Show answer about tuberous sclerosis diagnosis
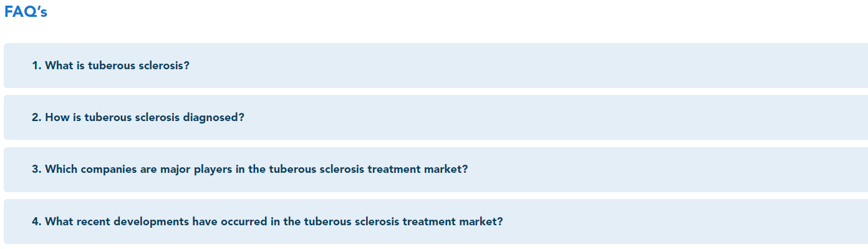868x249 pixels. [436, 117]
